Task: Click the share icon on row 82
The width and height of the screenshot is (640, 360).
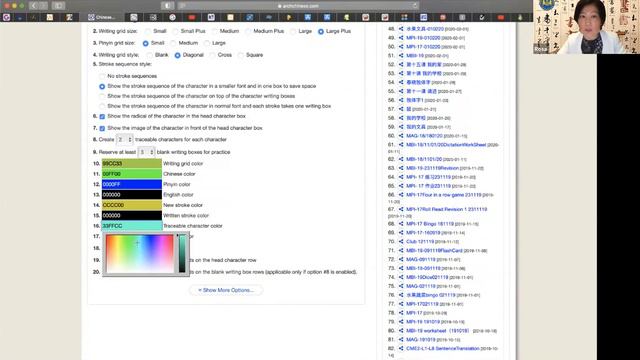Action: 401,349
